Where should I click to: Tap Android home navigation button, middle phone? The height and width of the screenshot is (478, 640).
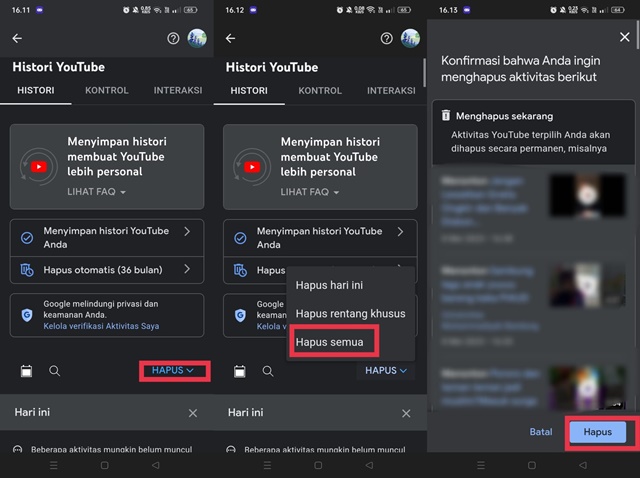coord(318,465)
